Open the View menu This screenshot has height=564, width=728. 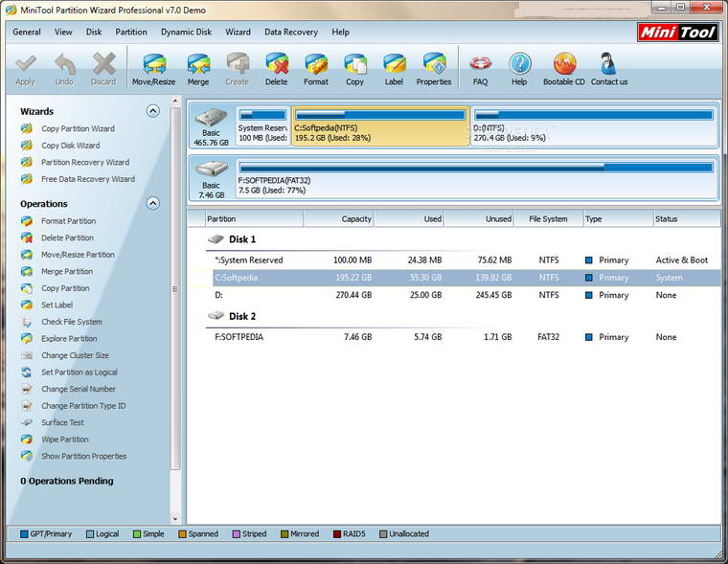pyautogui.click(x=63, y=32)
